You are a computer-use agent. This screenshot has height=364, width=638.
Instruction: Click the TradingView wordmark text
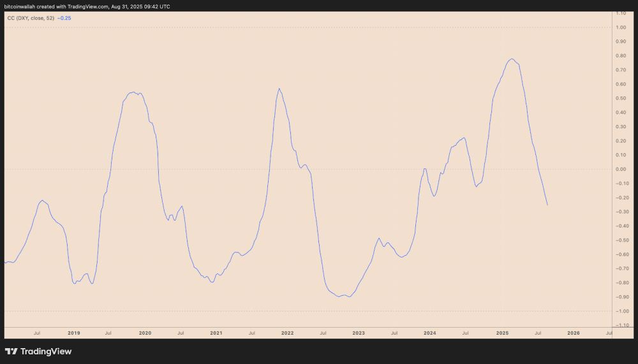click(x=46, y=351)
